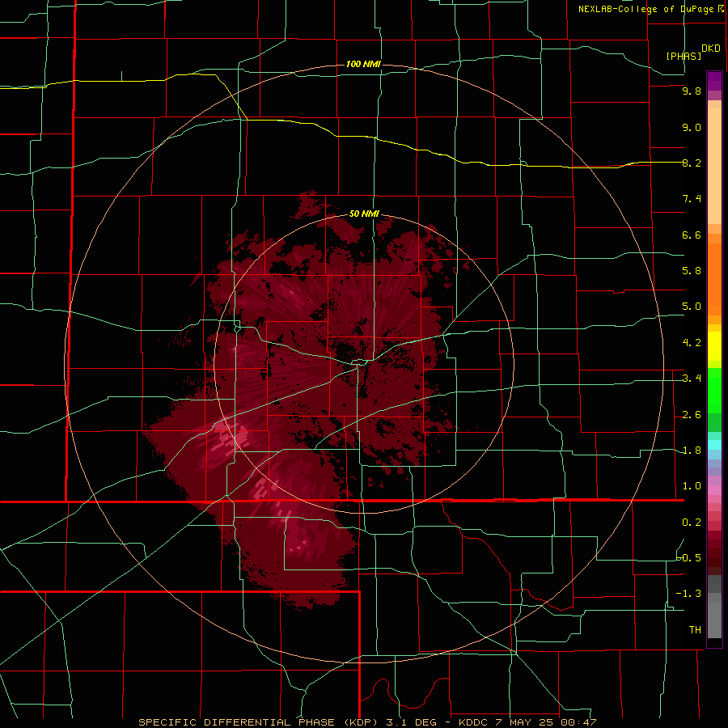The image size is (728, 728).
Task: Select the 1.8 value on color scale
Action: 692,451
